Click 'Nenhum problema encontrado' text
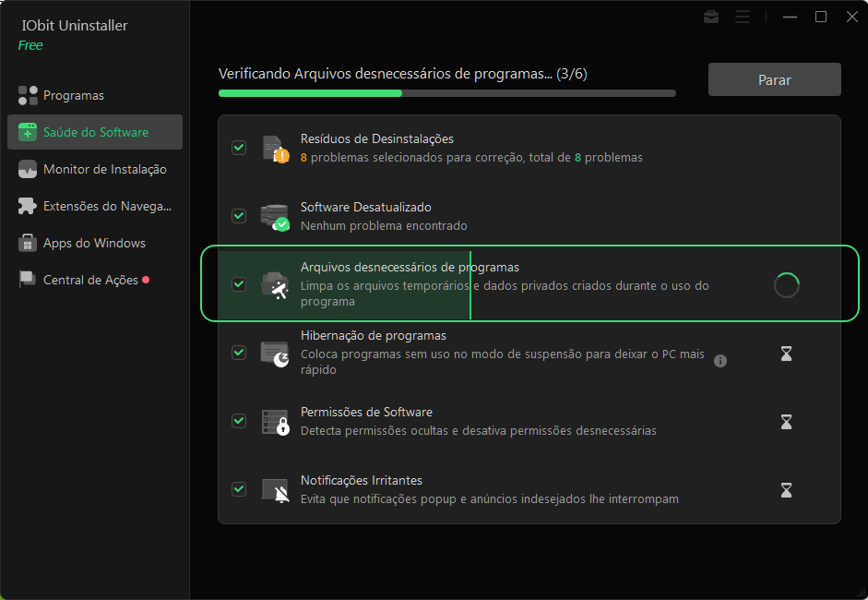 384,225
